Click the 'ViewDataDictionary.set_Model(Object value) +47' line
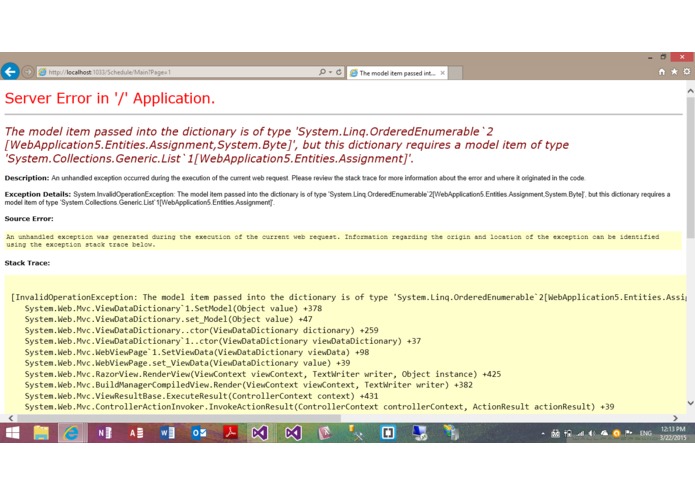This screenshot has width=695, height=494. pos(168,319)
